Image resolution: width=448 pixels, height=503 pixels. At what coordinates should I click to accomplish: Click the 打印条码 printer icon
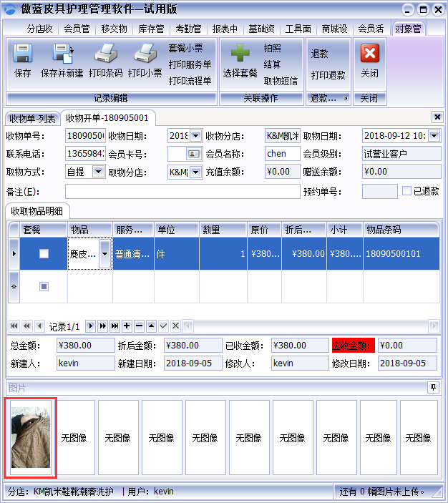tap(106, 55)
